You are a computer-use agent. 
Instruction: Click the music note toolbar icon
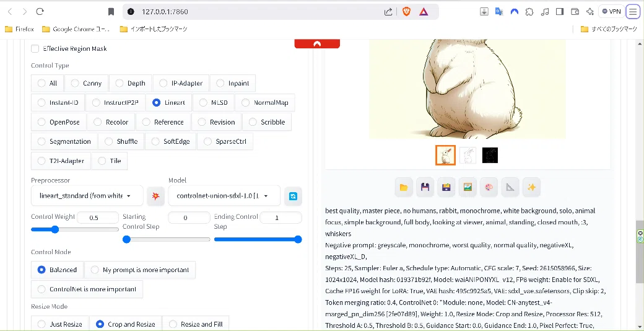pos(544,12)
